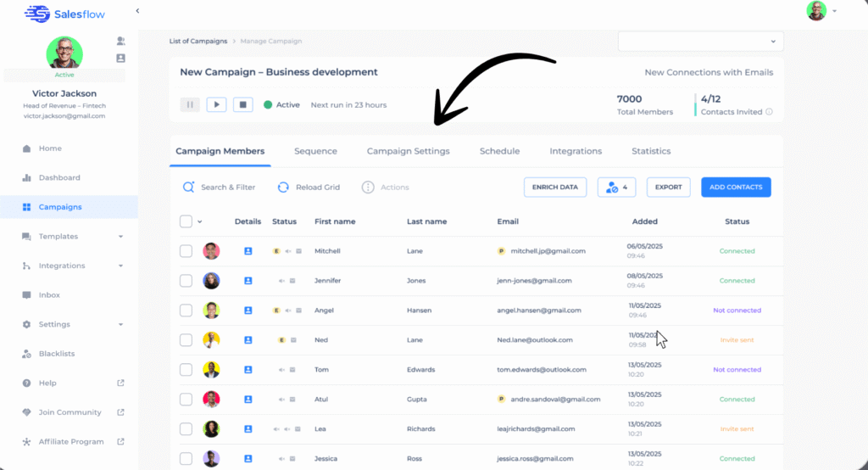Toggle the select-all checkbox in table header
Viewport: 868px width, 470px height.
click(x=186, y=221)
